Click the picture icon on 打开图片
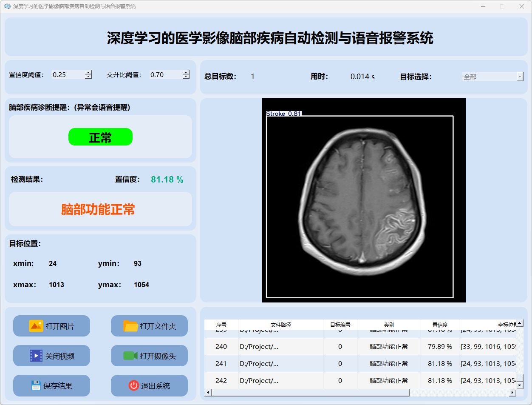 click(36, 326)
